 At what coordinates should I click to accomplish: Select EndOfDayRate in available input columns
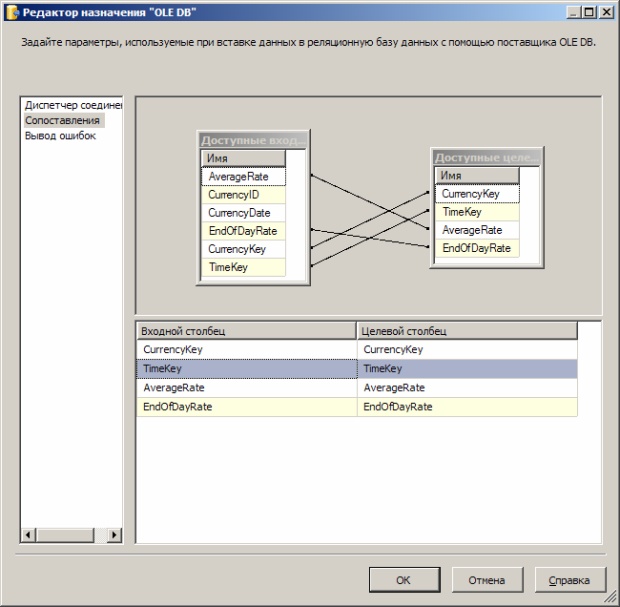[x=243, y=231]
